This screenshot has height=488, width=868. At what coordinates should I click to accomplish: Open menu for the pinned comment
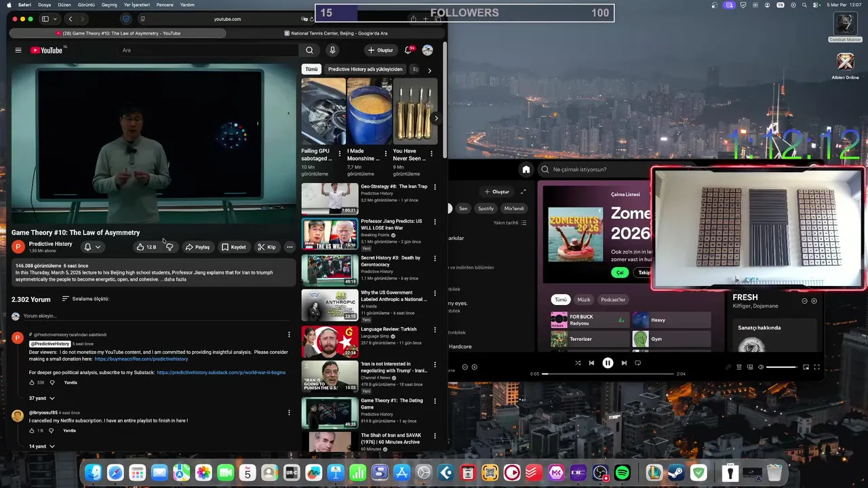[289, 334]
